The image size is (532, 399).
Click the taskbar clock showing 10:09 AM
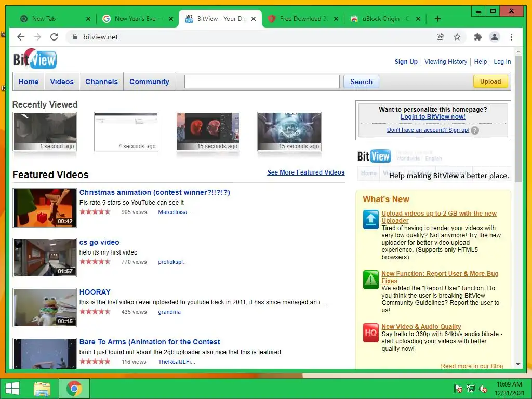point(509,389)
